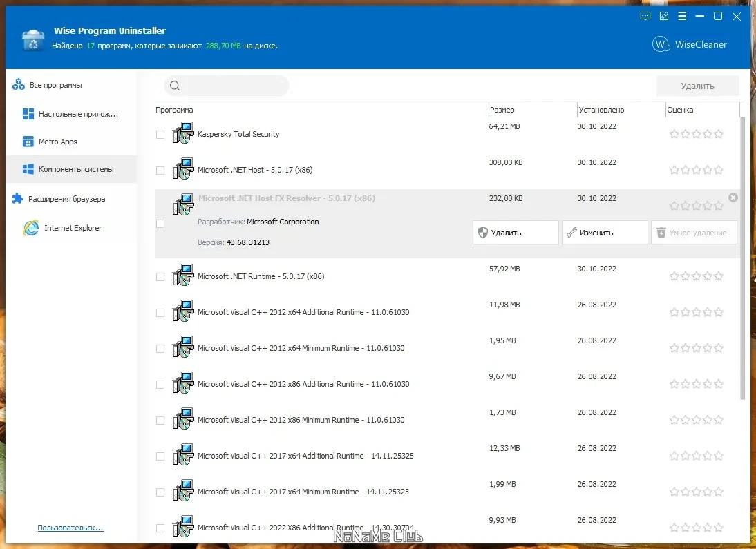The width and height of the screenshot is (756, 549).
Task: Click icon of VC++ 2012 x64 Minimum Runtime
Action: point(183,347)
